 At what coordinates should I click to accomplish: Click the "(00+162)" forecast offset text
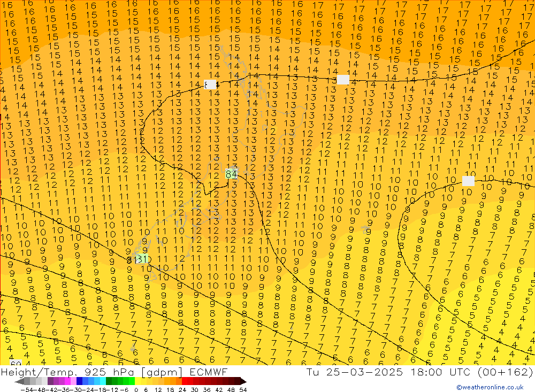(x=505, y=372)
